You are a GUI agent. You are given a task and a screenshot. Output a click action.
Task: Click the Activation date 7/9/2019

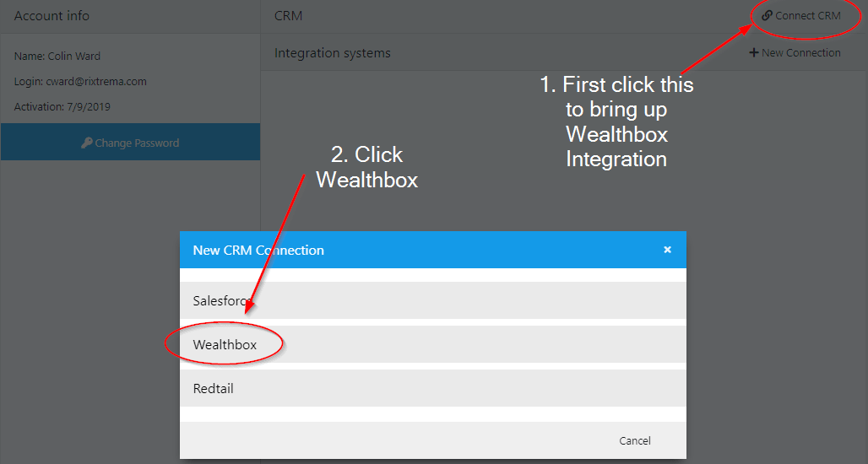click(62, 107)
